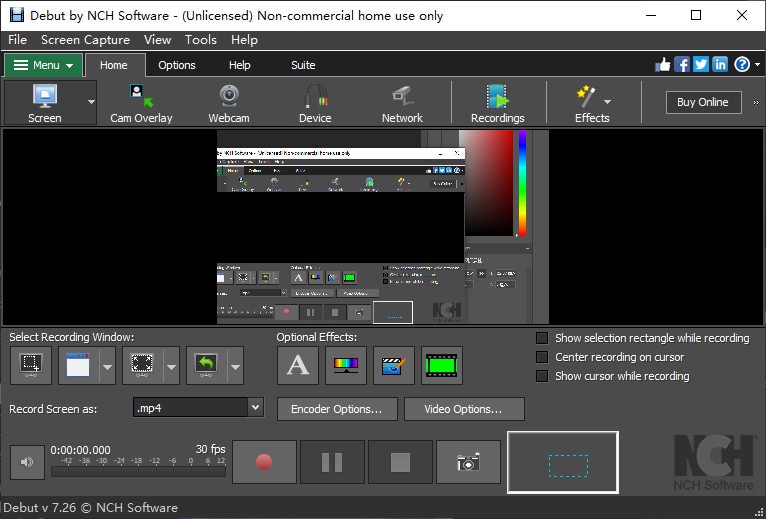The width and height of the screenshot is (766, 519).
Task: Open the Screen Capture menu
Action: (85, 40)
